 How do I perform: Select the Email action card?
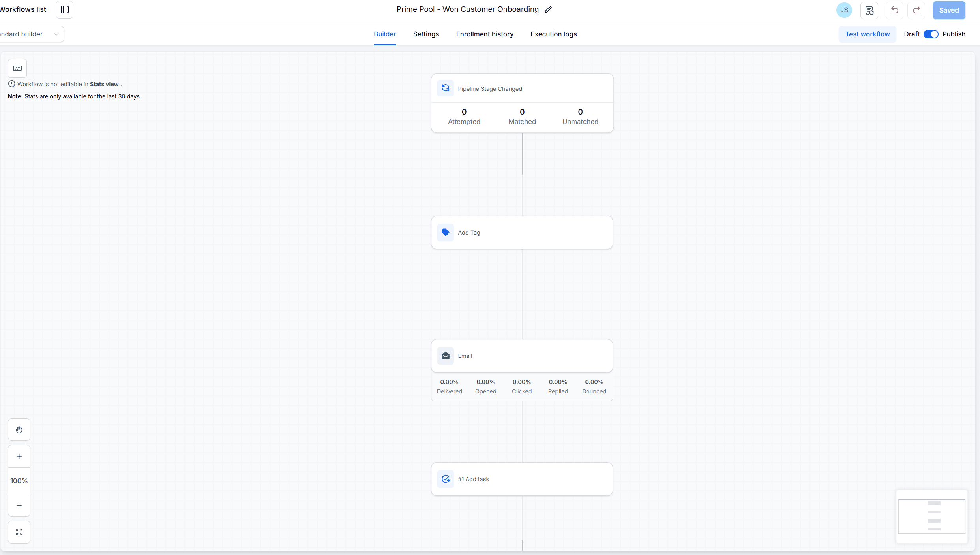click(522, 356)
